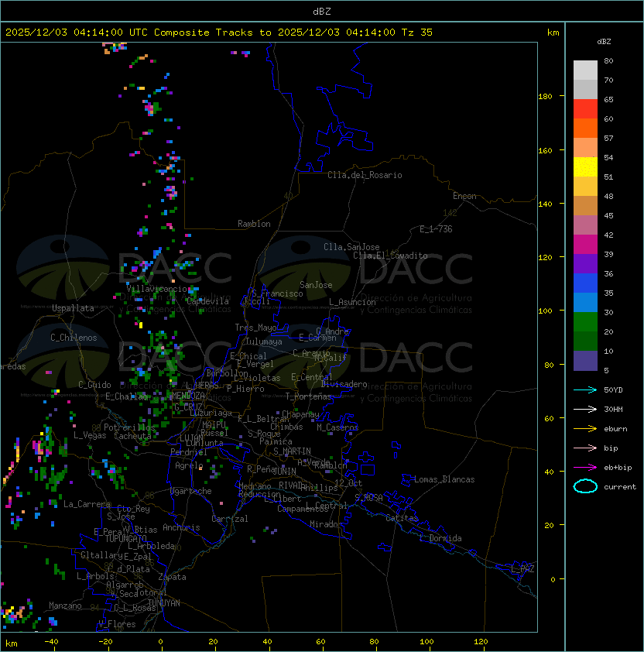Click the Tres_Mayo place label

pos(255,328)
